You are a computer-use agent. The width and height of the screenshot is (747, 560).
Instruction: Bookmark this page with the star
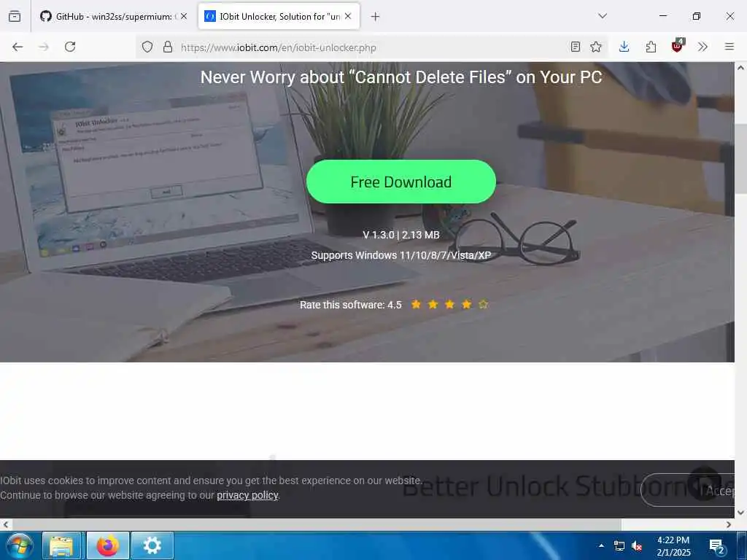pyautogui.click(x=595, y=47)
